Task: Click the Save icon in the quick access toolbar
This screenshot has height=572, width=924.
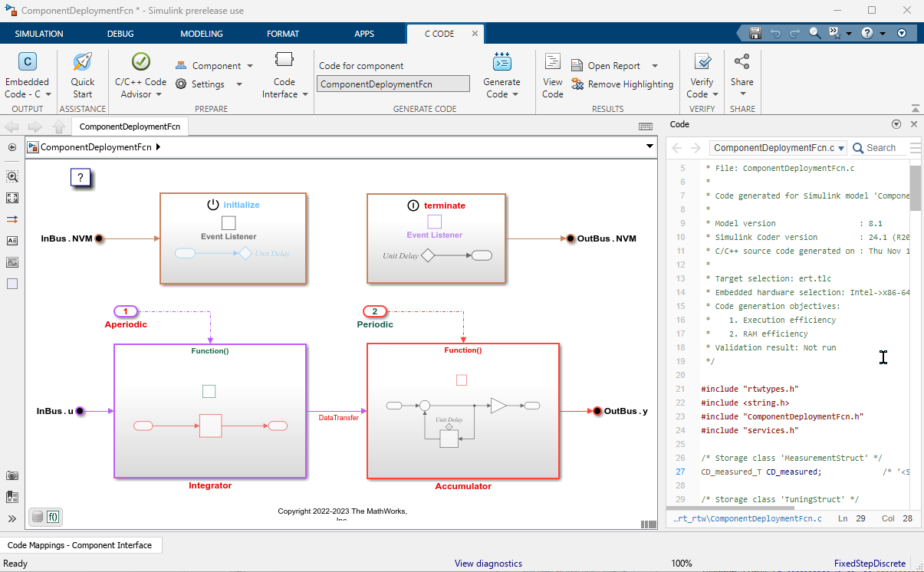Action: [x=755, y=33]
